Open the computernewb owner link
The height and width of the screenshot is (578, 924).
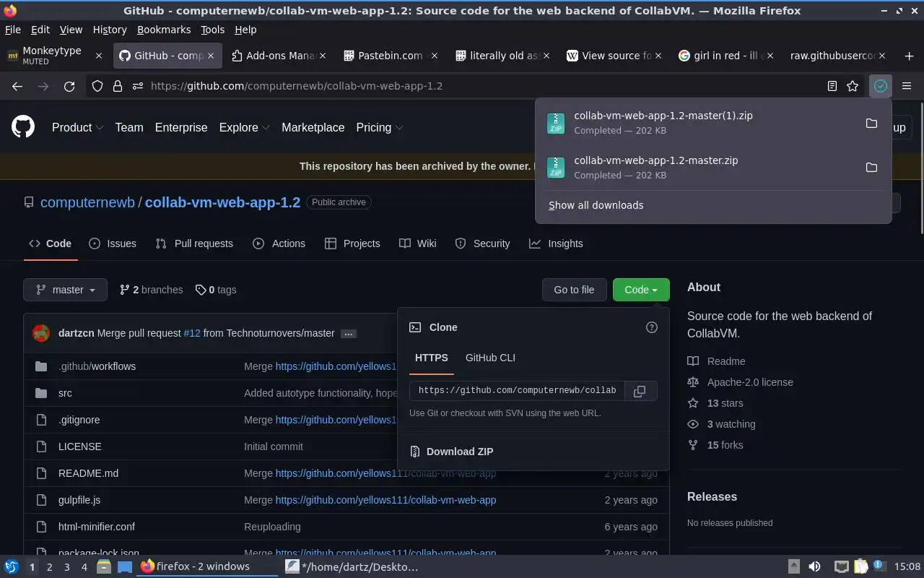pos(87,202)
